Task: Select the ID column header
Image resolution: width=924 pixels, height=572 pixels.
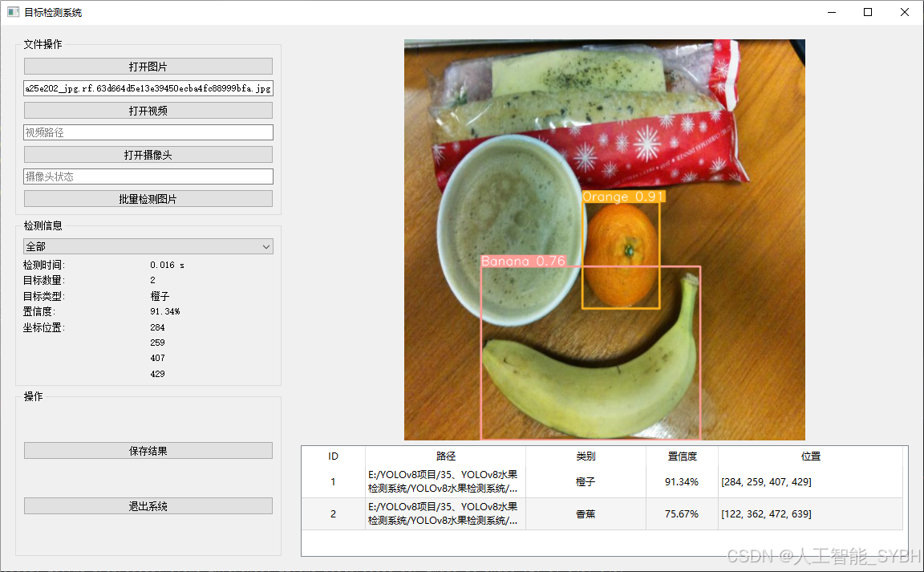Action: coord(333,456)
